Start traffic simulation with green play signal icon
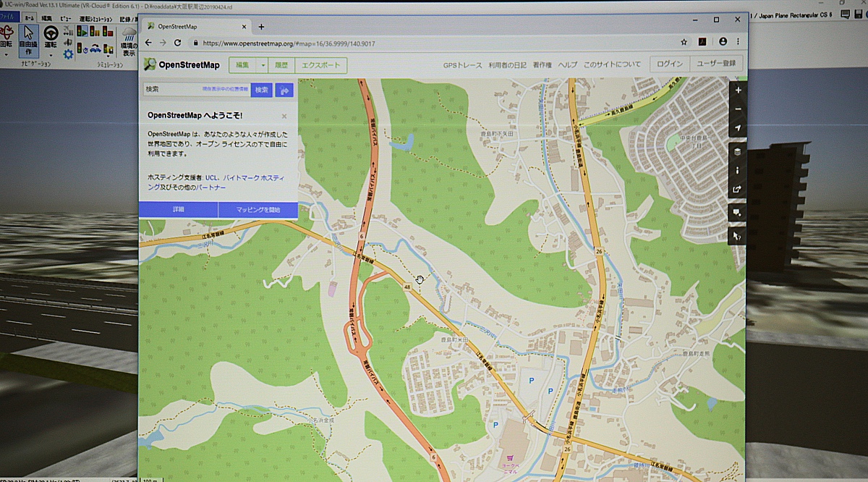868x482 pixels. coord(82,32)
